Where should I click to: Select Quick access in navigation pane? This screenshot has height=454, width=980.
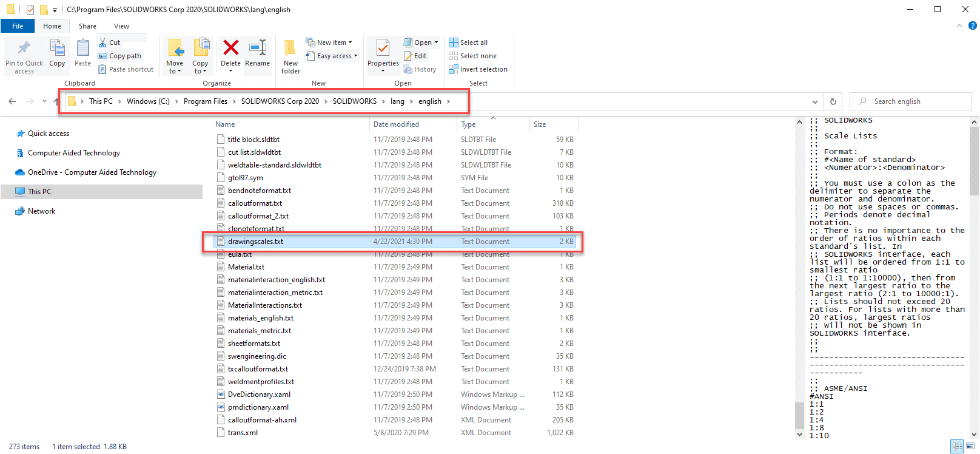[x=49, y=134]
